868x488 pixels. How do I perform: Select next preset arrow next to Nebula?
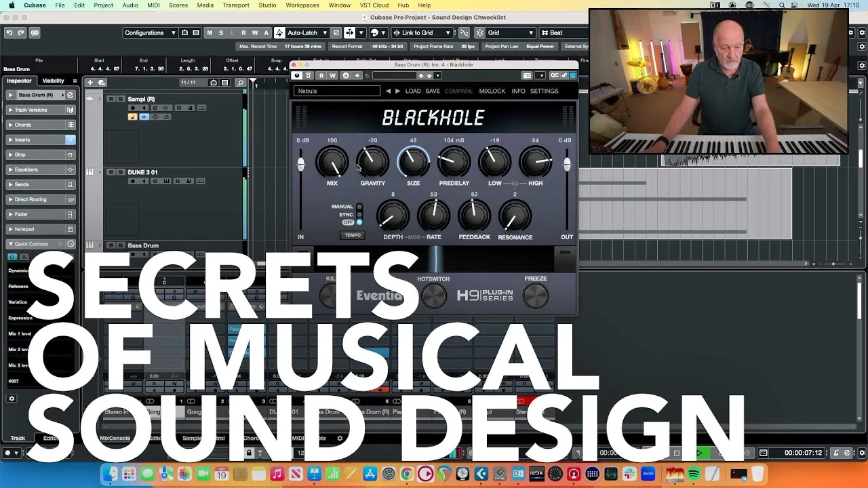[x=397, y=91]
